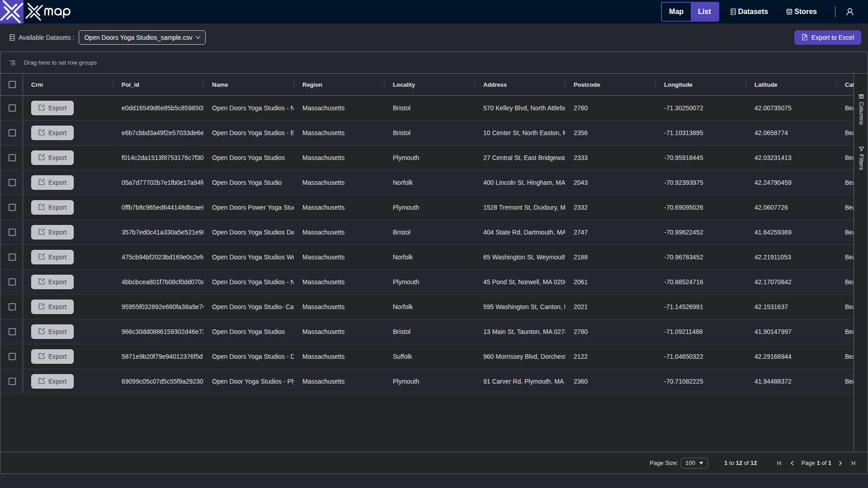The image size is (868, 488).
Task: Sort by the Locality column header
Action: (x=404, y=84)
